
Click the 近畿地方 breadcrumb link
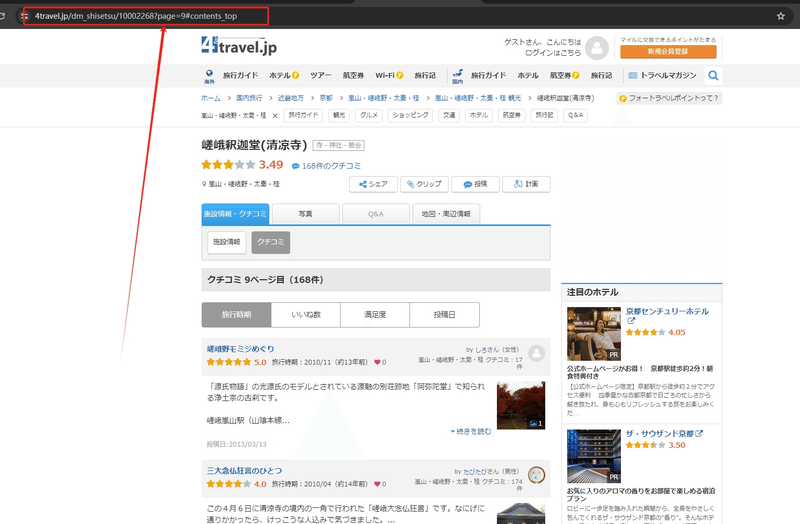pyautogui.click(x=291, y=98)
